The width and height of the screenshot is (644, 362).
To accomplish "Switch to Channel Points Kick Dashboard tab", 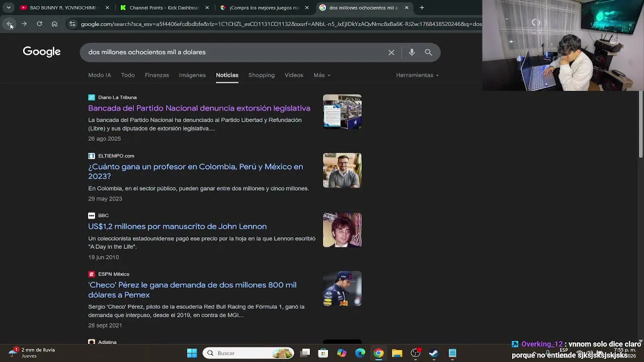I will click(x=164, y=8).
